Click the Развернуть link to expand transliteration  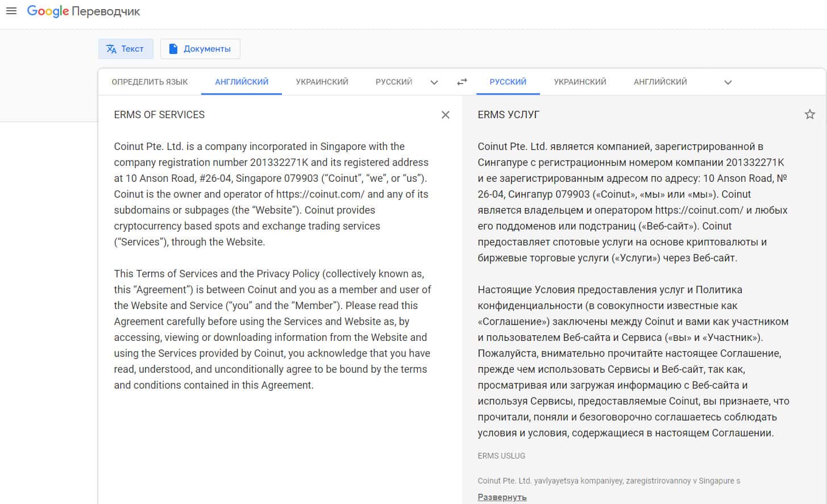point(502,497)
